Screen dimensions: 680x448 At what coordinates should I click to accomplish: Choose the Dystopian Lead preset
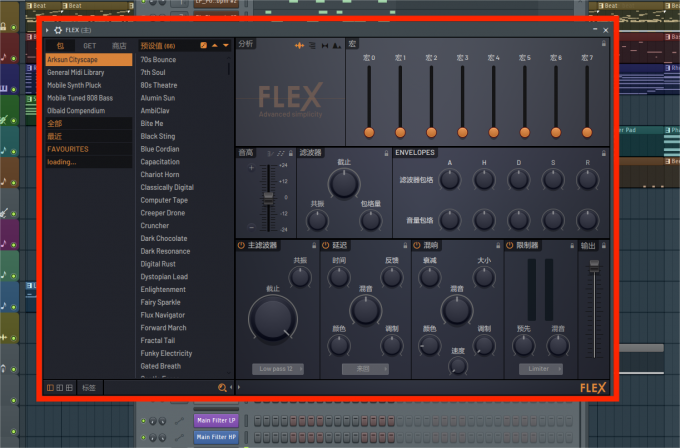[164, 277]
